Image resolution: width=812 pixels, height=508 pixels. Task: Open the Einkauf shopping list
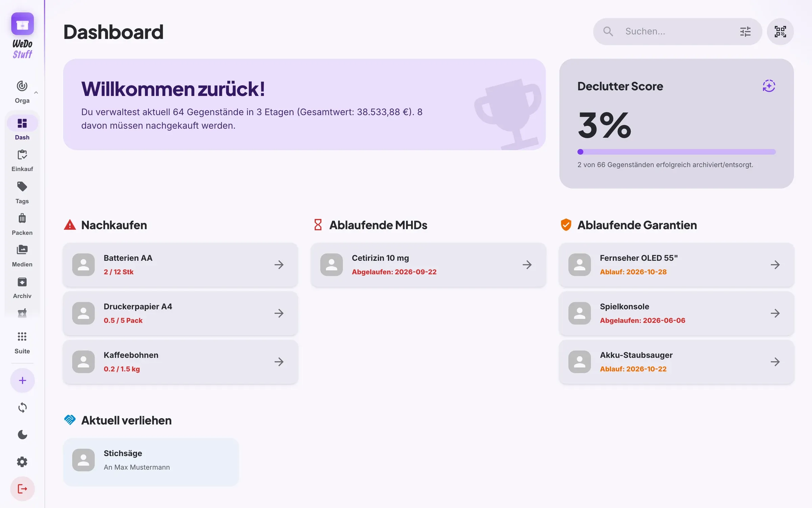pyautogui.click(x=22, y=161)
